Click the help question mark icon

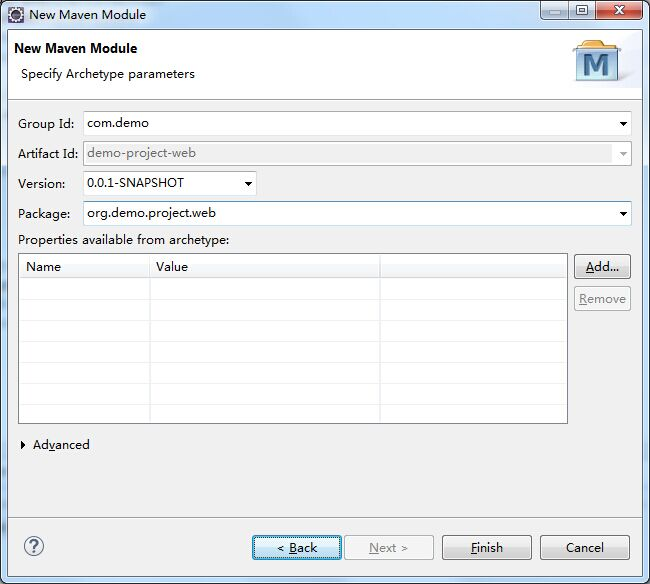pyautogui.click(x=34, y=546)
